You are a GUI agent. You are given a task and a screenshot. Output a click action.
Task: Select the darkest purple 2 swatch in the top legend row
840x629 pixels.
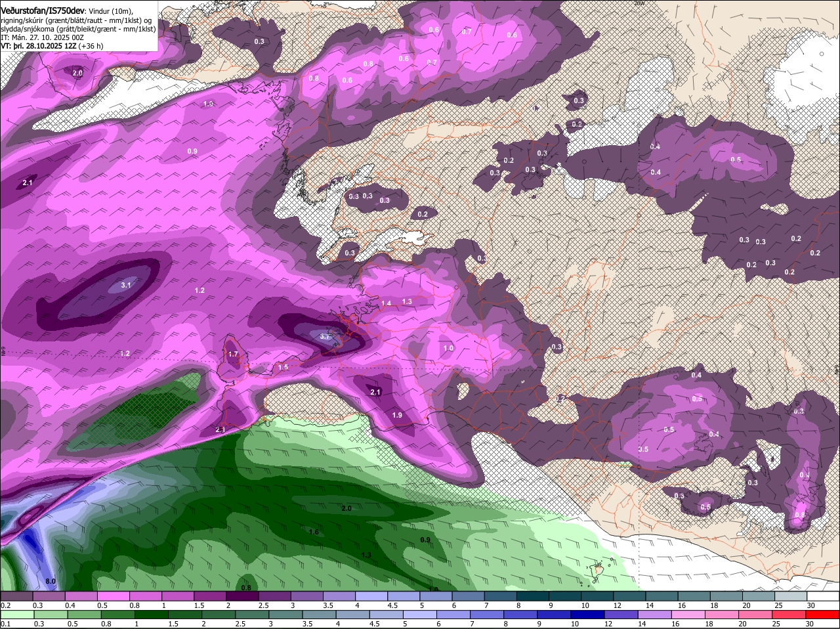(241, 596)
